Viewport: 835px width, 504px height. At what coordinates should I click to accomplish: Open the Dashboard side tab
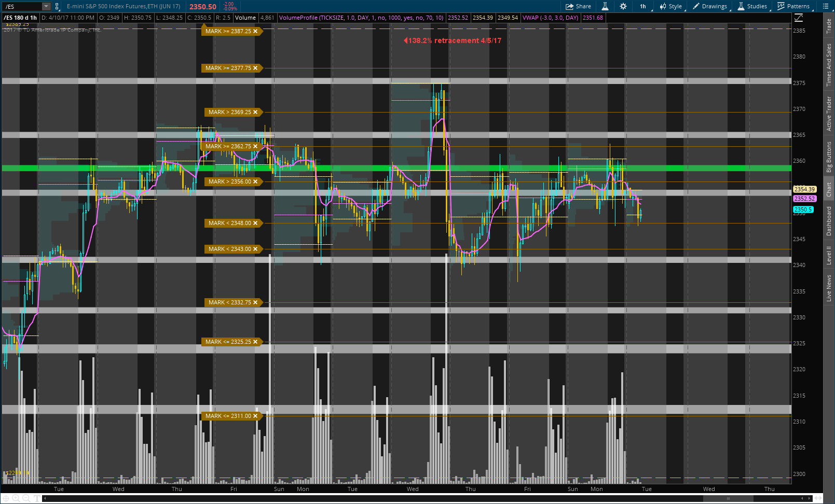(x=829, y=221)
